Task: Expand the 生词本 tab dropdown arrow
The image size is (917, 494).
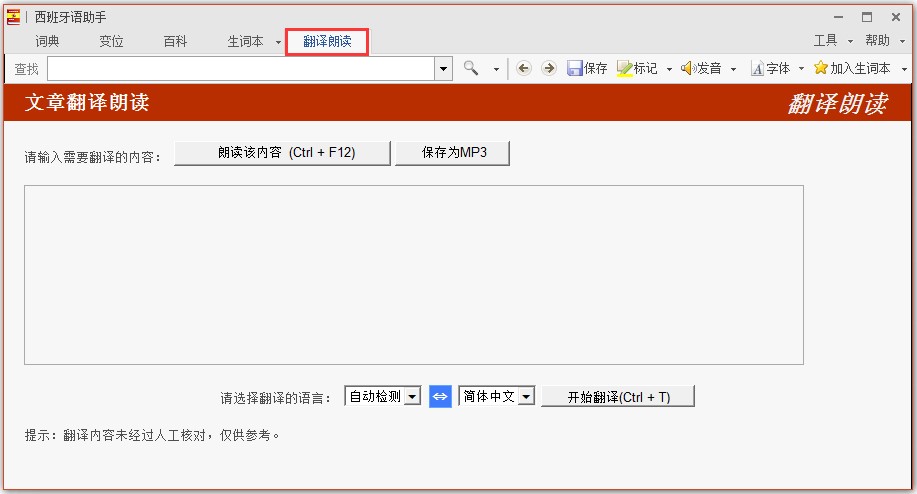Action: click(278, 42)
